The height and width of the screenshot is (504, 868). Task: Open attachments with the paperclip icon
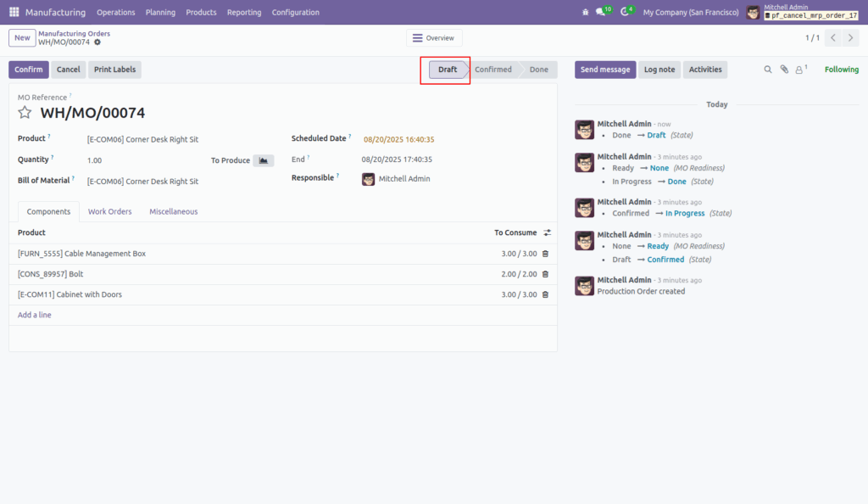[784, 70]
